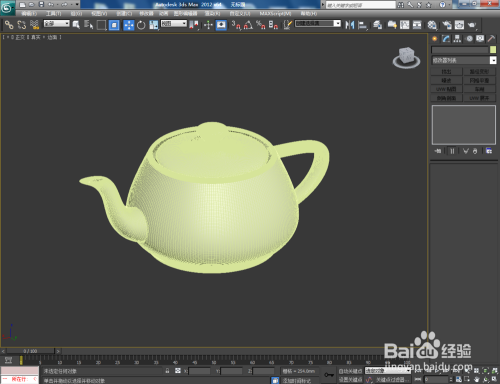Open the Schematic View icon
Viewport: 500px width, 384px height.
[417, 25]
